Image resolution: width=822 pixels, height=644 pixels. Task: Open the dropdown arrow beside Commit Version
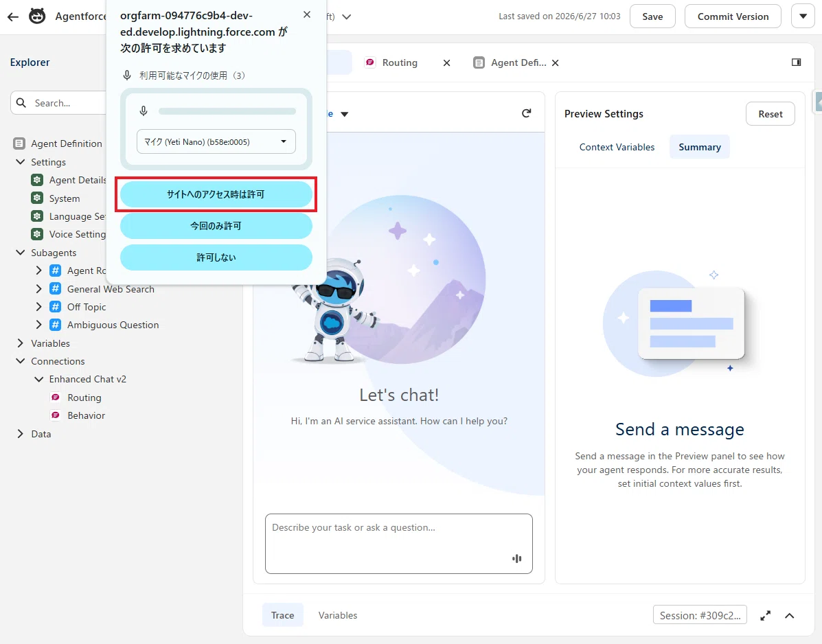tap(803, 16)
